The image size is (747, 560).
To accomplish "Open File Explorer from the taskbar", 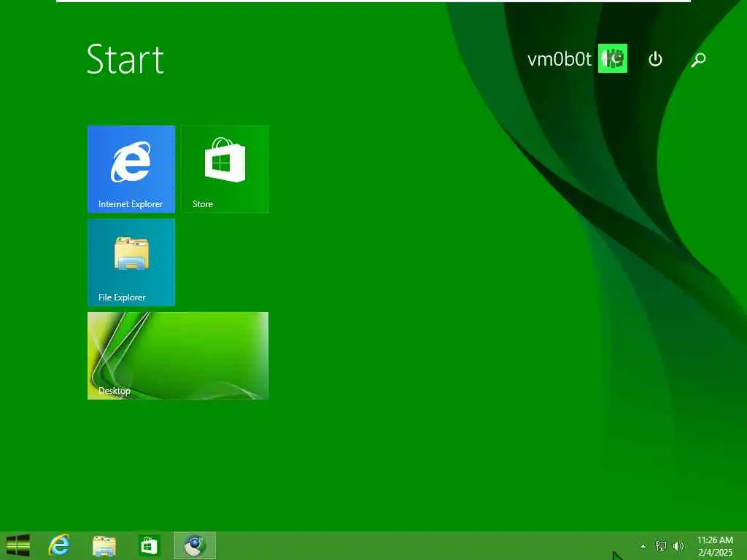I will [x=104, y=545].
